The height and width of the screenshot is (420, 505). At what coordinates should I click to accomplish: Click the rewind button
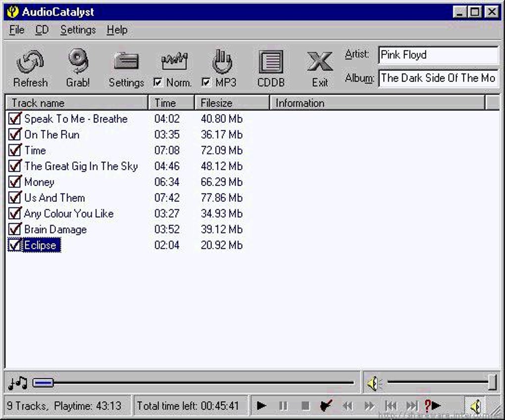pos(348,406)
